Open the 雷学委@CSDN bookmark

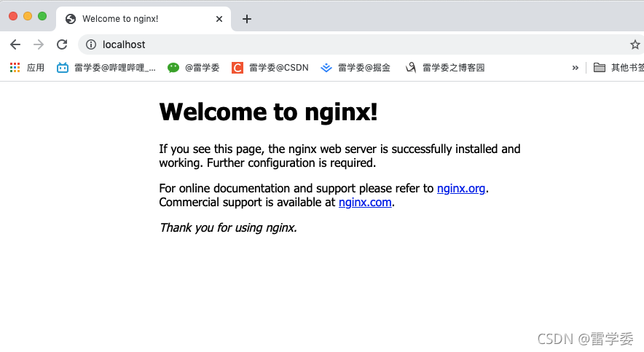[270, 68]
